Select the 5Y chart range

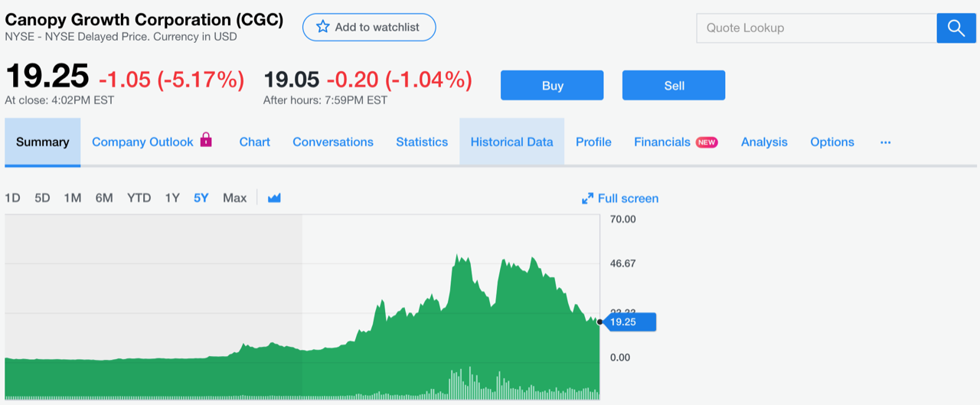point(201,198)
